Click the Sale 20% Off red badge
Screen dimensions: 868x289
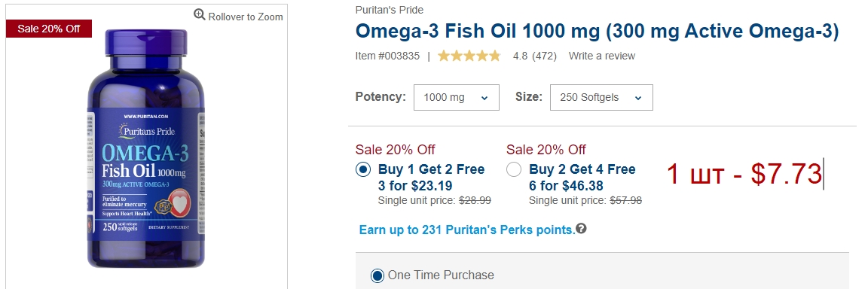49,29
